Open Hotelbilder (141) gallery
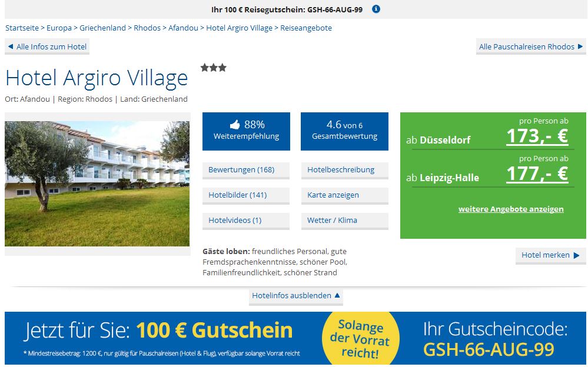The height and width of the screenshot is (367, 588). (246, 195)
